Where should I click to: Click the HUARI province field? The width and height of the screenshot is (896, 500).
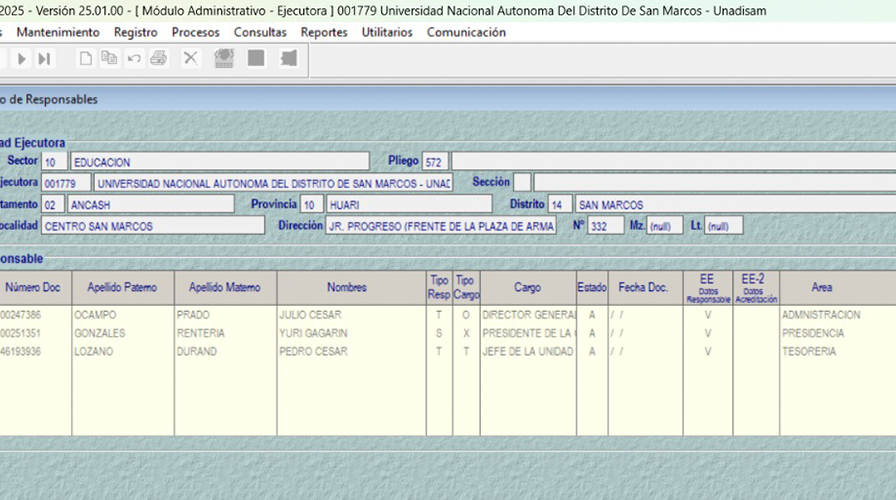coord(409,205)
